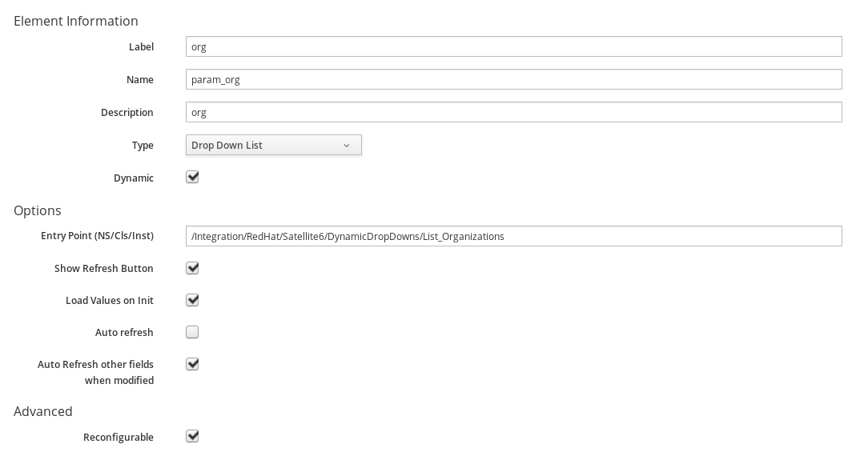Toggle the Reconfigurable checkbox
This screenshot has height=476, width=868.
pyautogui.click(x=192, y=436)
